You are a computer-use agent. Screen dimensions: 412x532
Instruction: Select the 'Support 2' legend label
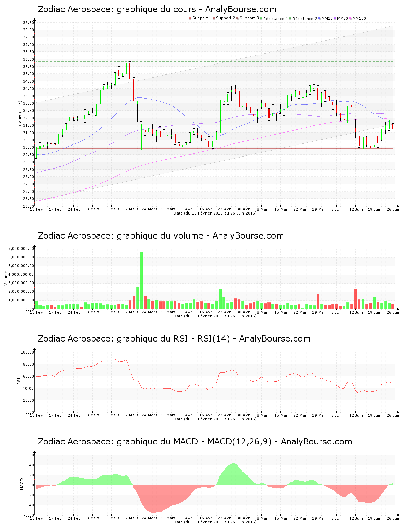[x=226, y=18]
